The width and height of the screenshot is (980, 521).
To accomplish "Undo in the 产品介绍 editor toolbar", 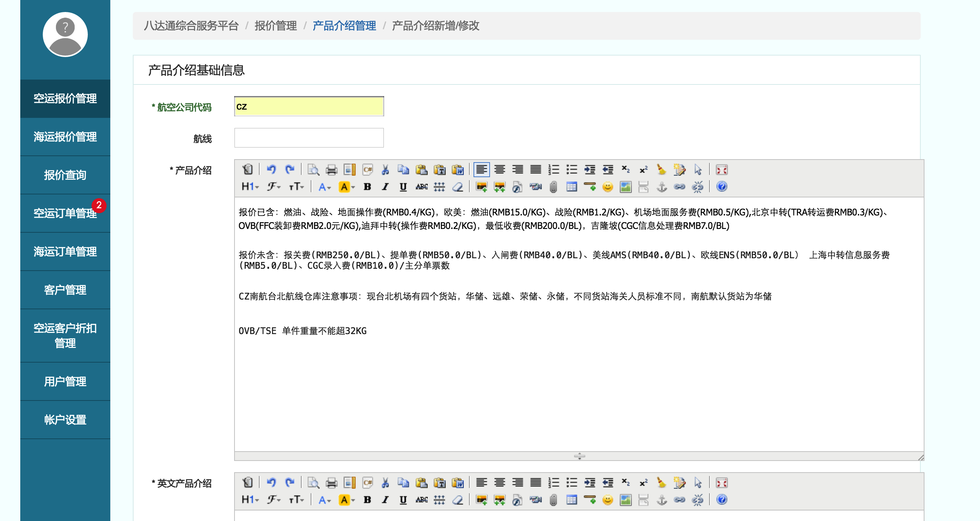I will pos(271,169).
